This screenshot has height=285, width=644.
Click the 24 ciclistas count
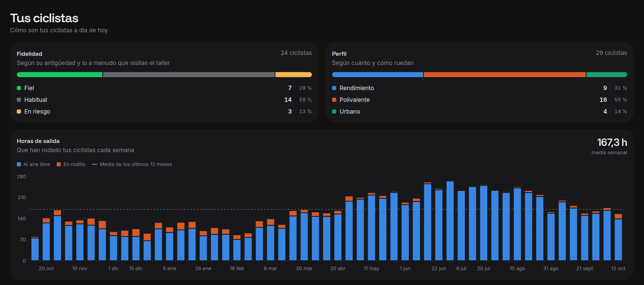coord(296,53)
